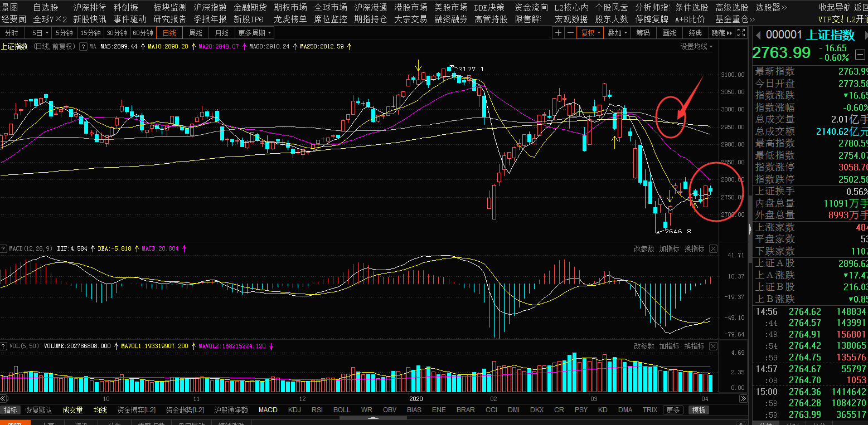The height and width of the screenshot is (425, 868).
Task: Enter full-screen chart mode
Action: (x=741, y=33)
